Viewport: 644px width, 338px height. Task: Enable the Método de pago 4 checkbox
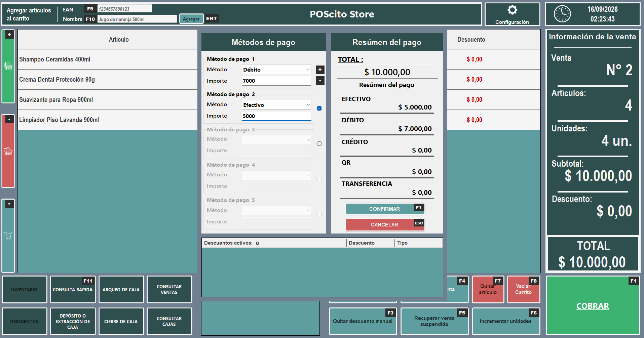319,179
